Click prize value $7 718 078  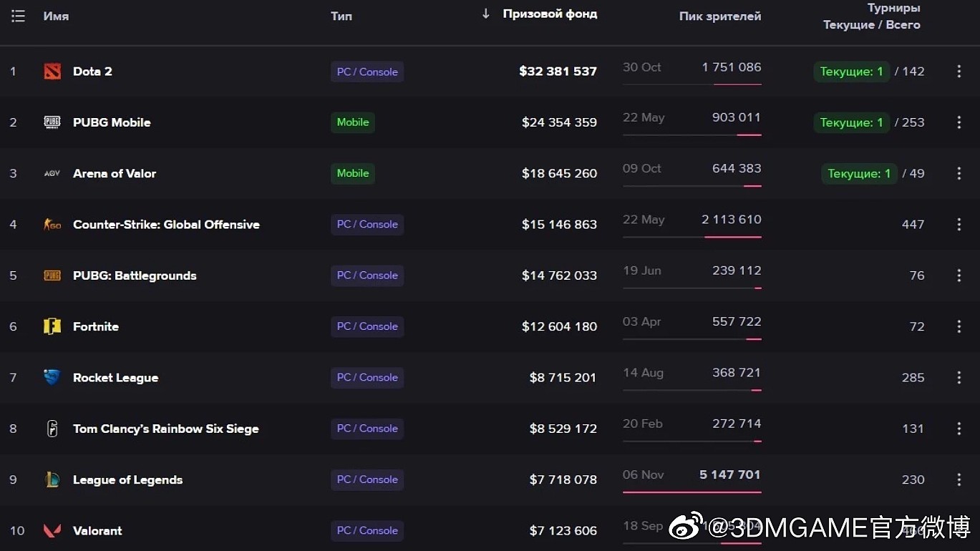pos(563,479)
